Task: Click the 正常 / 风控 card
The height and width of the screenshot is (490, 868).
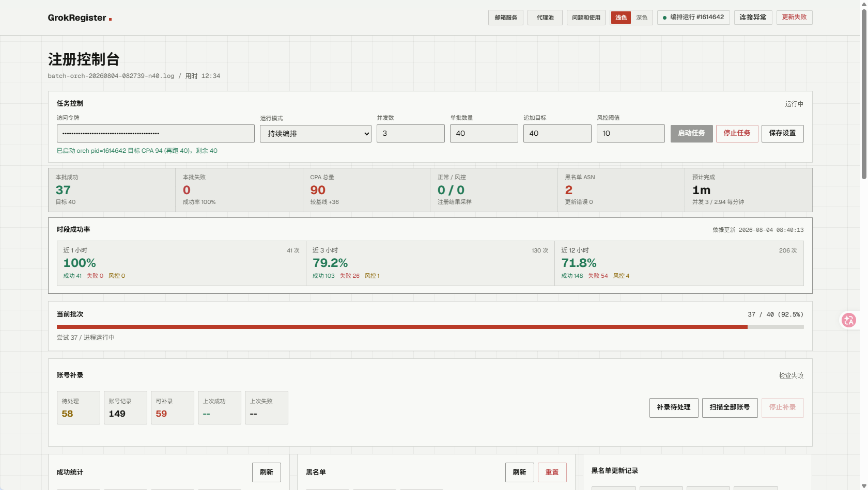Action: 494,190
